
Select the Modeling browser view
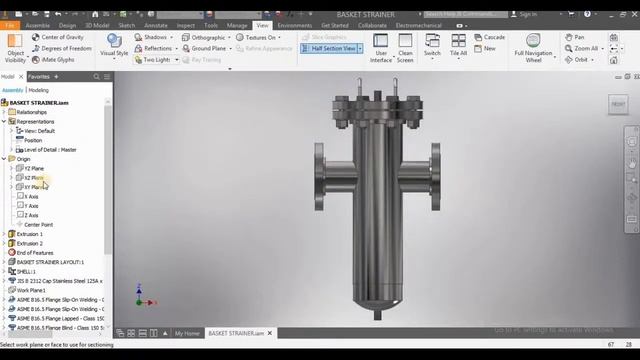38,90
